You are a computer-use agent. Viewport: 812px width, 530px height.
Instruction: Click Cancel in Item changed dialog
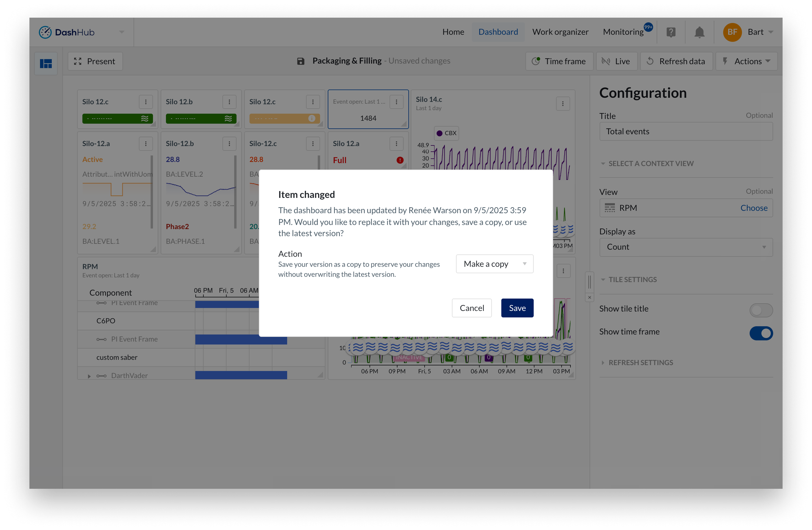pyautogui.click(x=472, y=308)
